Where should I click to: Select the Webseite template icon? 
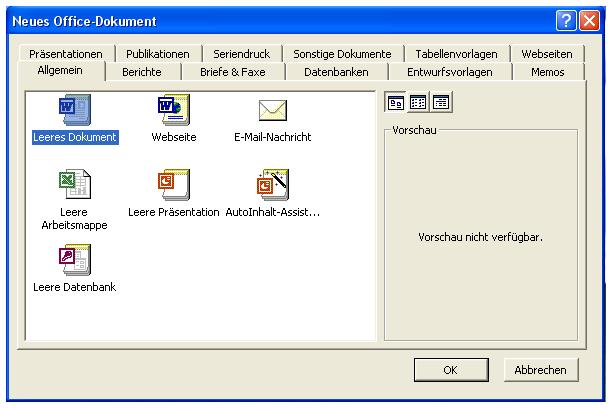pos(174,110)
